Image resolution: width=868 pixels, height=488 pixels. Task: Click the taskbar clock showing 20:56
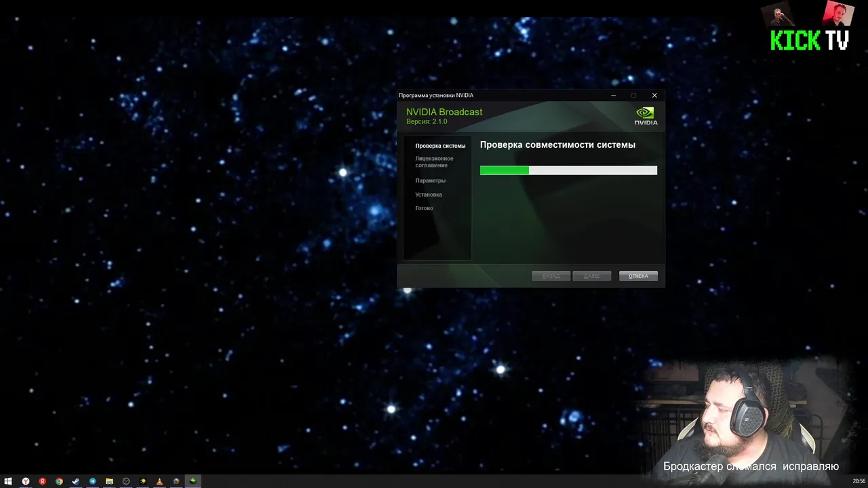click(x=859, y=481)
